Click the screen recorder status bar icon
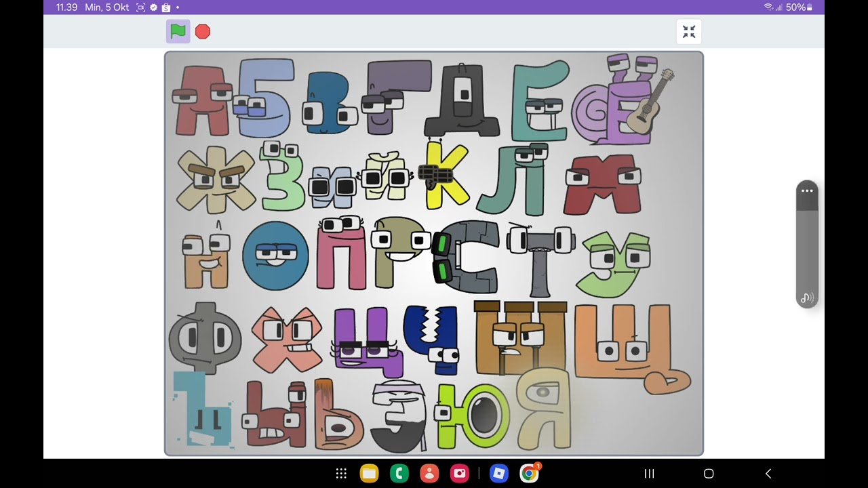 pos(140,7)
